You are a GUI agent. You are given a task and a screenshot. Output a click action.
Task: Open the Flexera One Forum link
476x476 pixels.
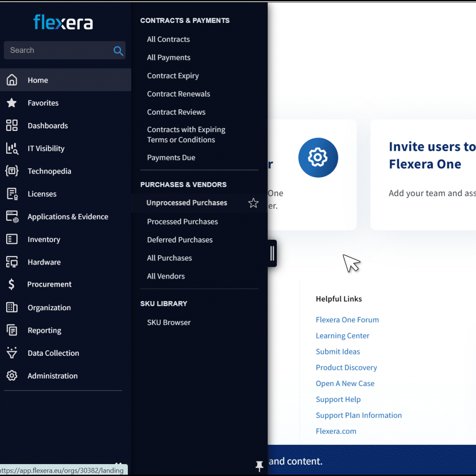pyautogui.click(x=347, y=320)
